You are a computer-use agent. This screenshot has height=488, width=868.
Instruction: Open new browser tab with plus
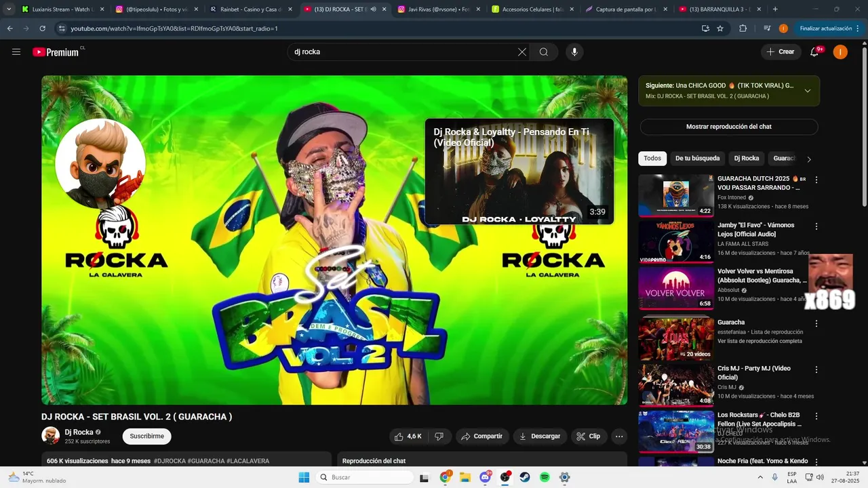coord(775,9)
